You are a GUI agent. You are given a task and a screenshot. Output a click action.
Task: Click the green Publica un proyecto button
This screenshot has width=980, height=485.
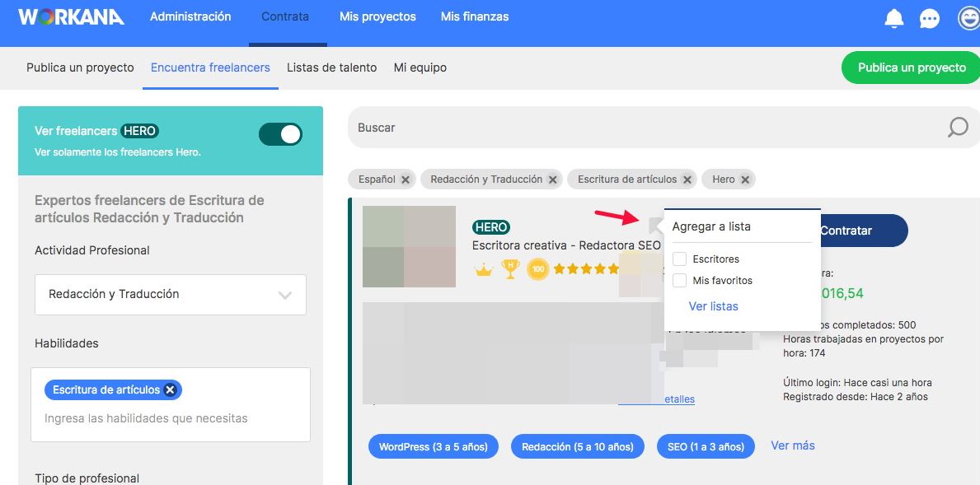click(911, 68)
